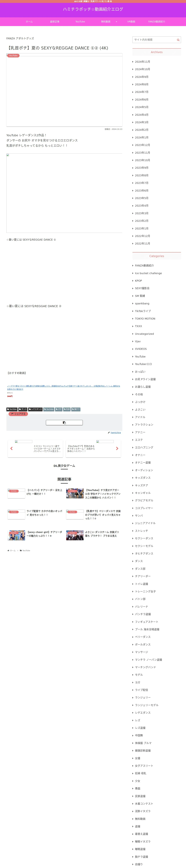Go to next post with right arrow

pos(117,448)
